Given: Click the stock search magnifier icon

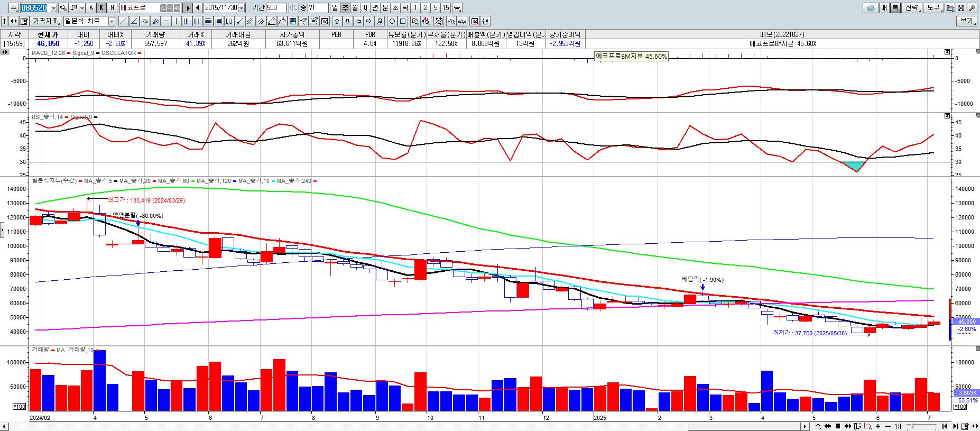Looking at the screenshot, I should click(x=63, y=8).
